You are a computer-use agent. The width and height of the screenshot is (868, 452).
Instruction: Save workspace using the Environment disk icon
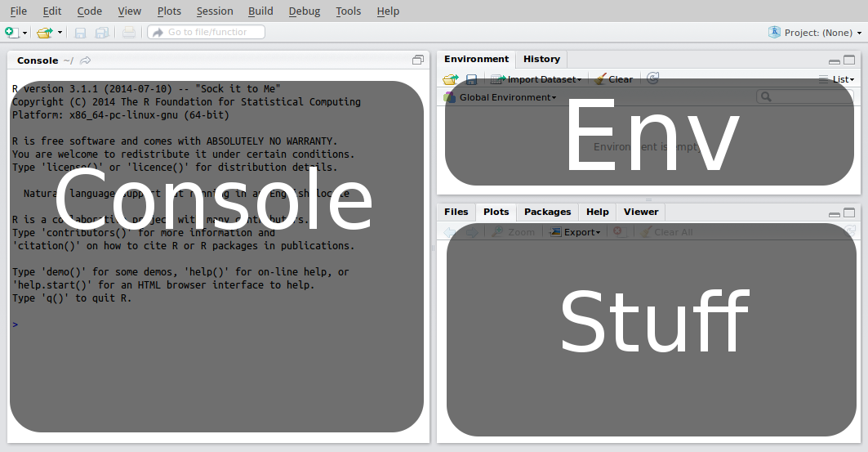(x=471, y=79)
